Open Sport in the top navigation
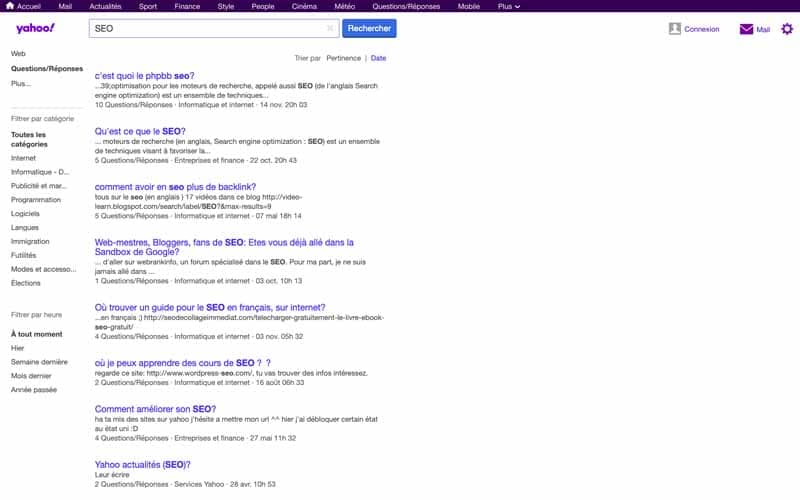Image resolution: width=800 pixels, height=500 pixels. click(147, 6)
